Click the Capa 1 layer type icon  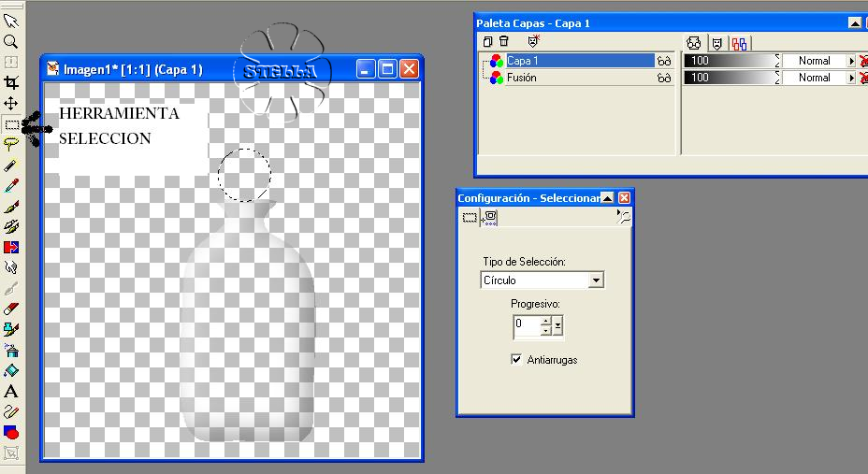tap(497, 61)
